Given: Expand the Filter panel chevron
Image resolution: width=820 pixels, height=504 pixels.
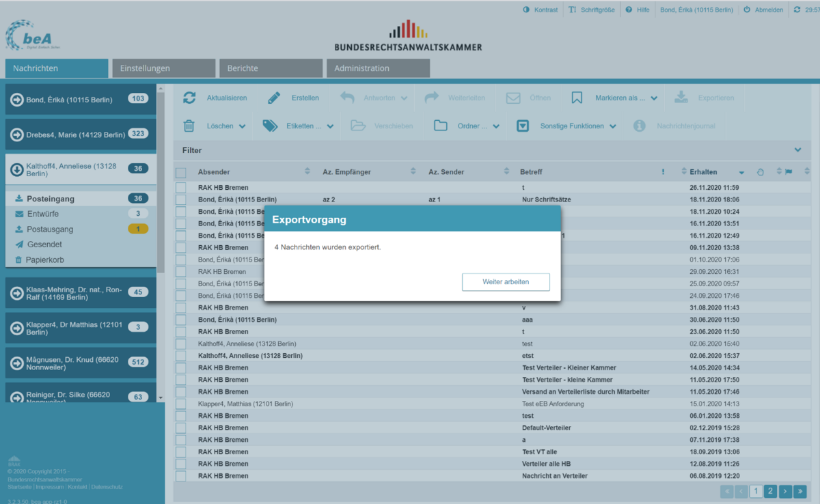Looking at the screenshot, I should [x=797, y=150].
